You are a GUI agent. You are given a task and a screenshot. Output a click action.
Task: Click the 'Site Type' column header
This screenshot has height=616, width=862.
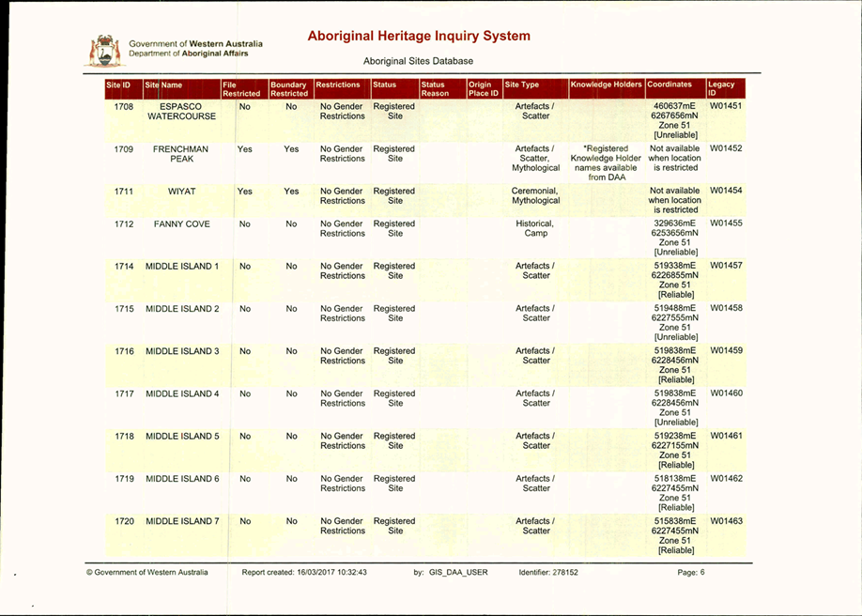tap(535, 89)
